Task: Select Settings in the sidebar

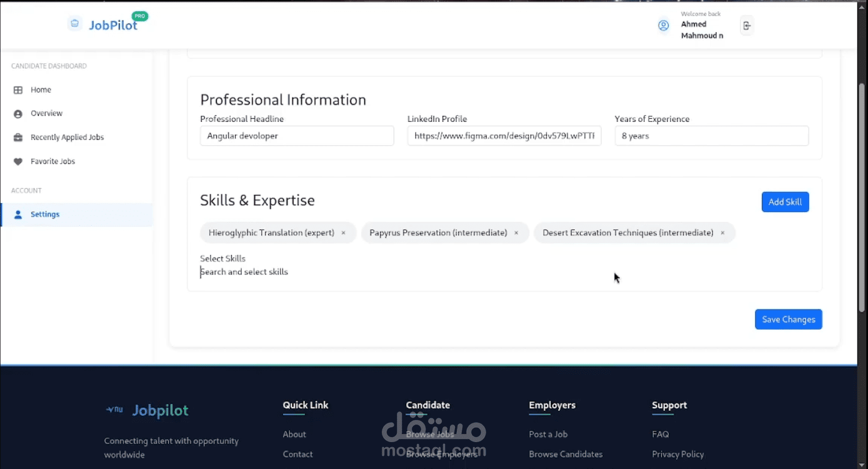Action: click(76, 214)
